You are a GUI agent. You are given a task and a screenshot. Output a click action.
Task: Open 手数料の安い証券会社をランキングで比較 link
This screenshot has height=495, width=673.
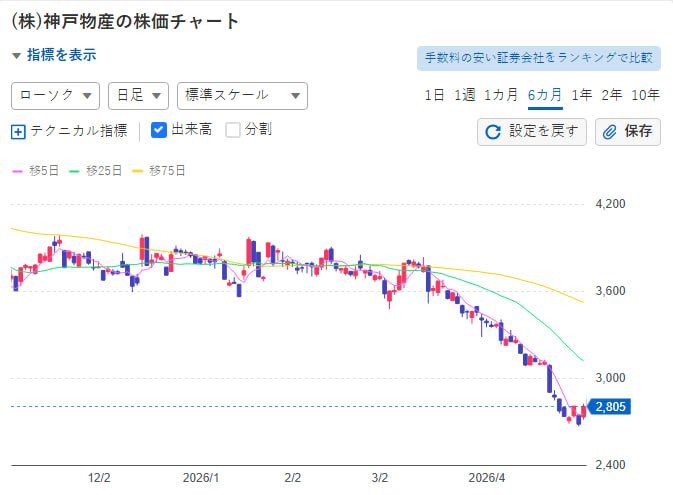click(x=539, y=58)
